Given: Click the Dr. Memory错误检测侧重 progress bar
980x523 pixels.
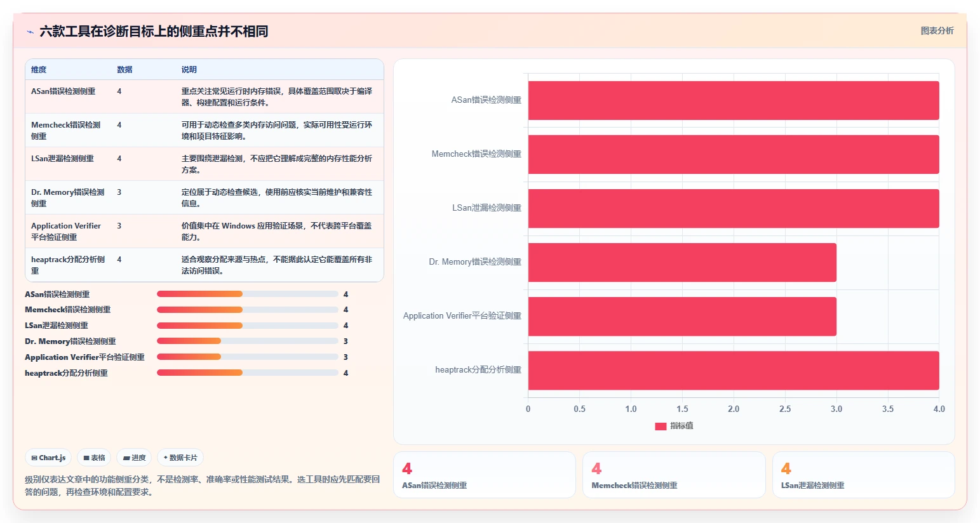Looking at the screenshot, I should (x=248, y=341).
